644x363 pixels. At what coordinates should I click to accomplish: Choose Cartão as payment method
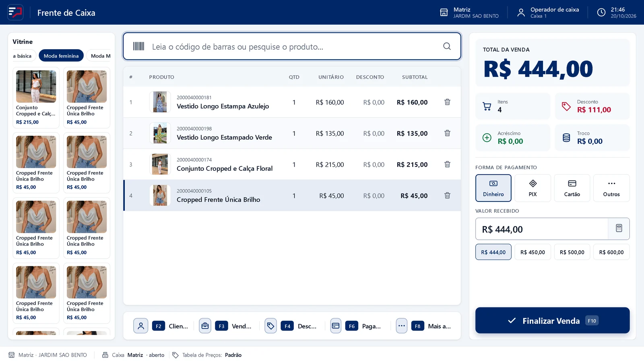tap(572, 188)
